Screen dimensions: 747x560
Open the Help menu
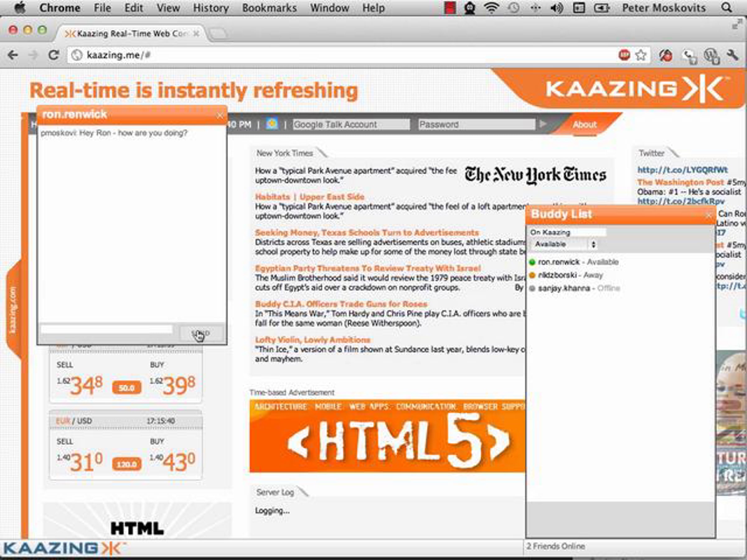(x=374, y=8)
